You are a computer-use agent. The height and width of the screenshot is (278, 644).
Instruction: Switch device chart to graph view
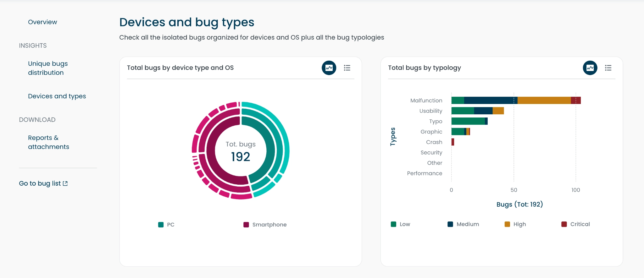(329, 68)
